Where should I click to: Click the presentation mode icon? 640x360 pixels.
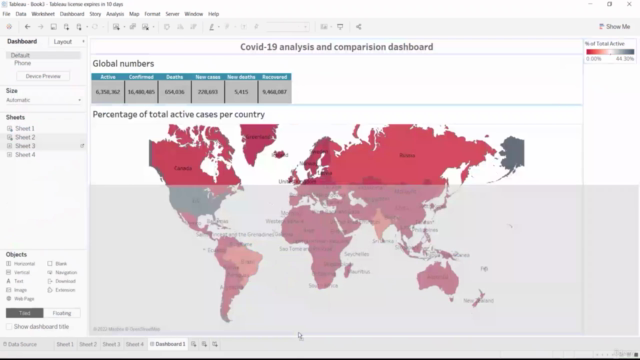(x=340, y=27)
